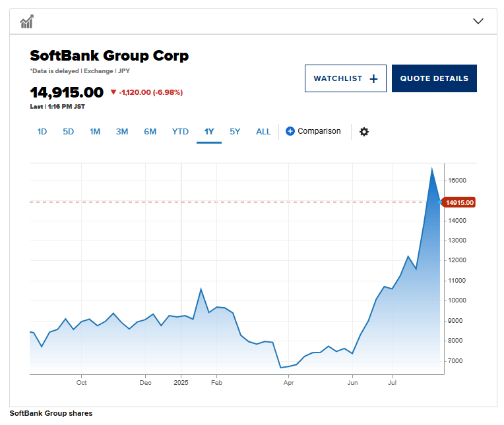Open chart settings gear icon
The height and width of the screenshot is (425, 504).
364,132
